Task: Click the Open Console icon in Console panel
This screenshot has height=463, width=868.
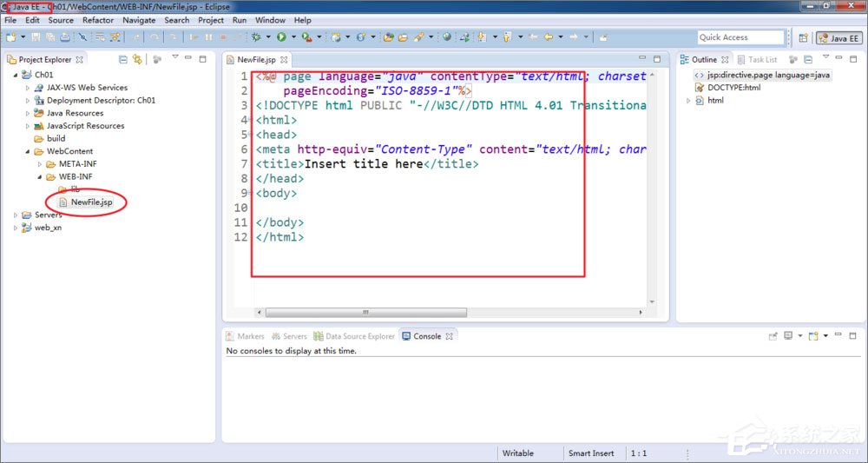Action: 812,336
